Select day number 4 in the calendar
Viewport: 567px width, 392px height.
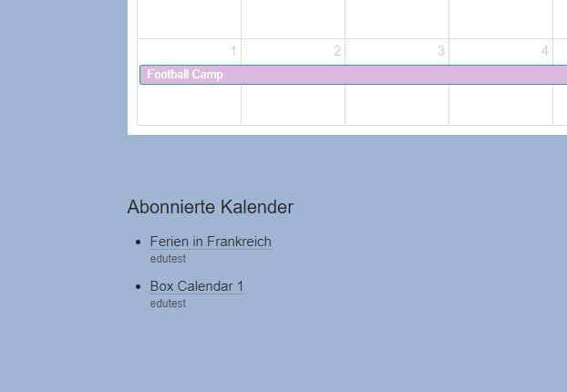tap(545, 51)
